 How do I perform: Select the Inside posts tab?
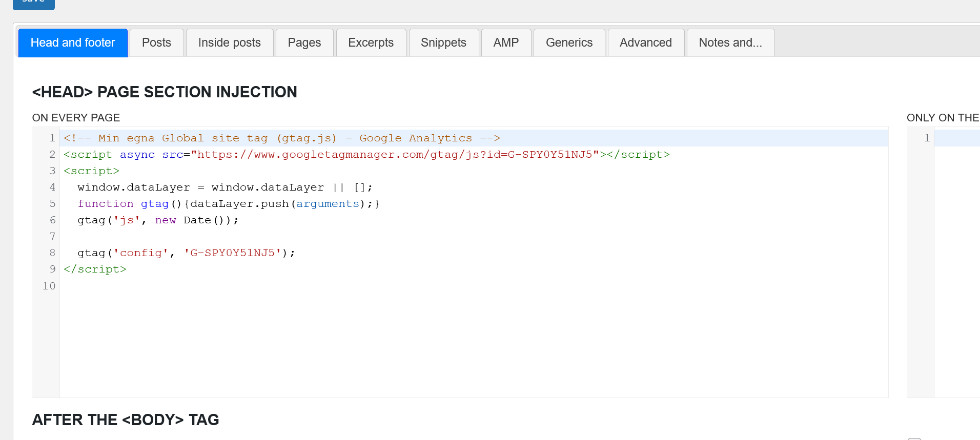pos(229,43)
